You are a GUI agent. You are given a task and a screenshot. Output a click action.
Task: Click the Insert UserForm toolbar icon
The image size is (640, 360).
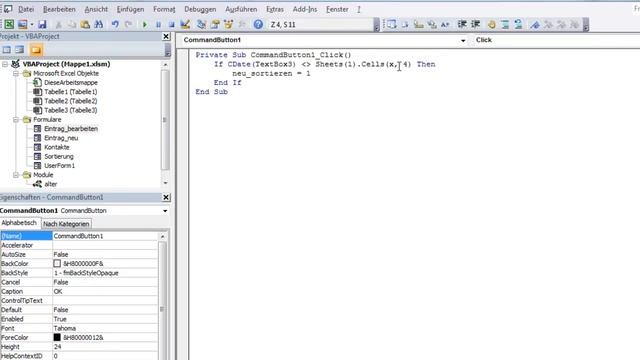[22, 24]
